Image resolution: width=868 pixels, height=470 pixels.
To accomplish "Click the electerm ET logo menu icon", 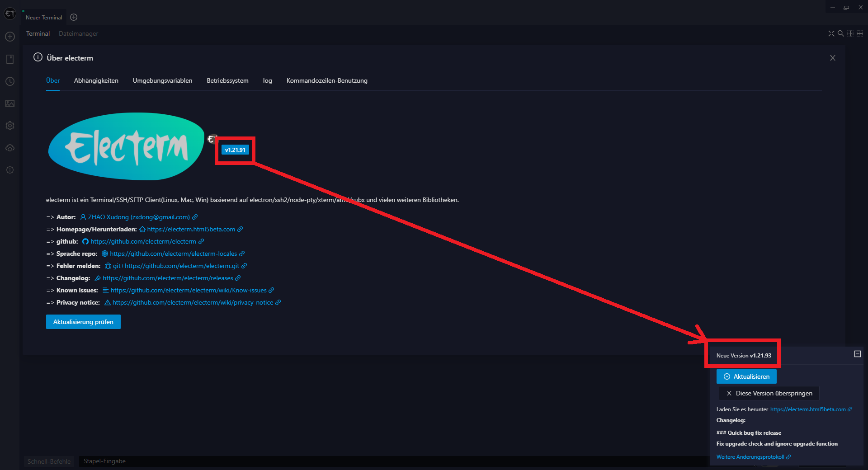I will tap(10, 14).
